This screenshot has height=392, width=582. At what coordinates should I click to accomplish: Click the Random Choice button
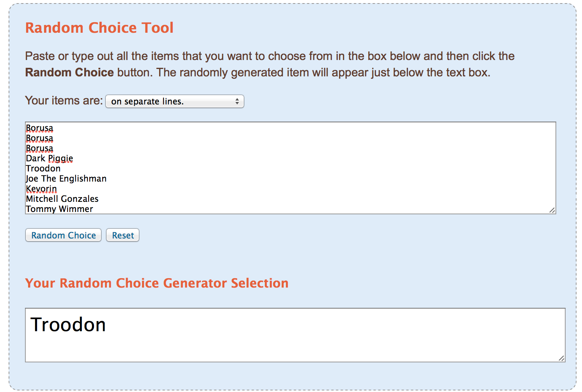click(63, 235)
